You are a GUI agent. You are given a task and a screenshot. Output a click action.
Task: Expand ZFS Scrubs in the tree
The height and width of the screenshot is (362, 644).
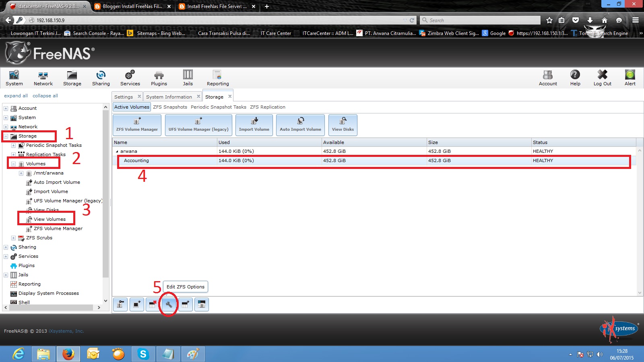point(14,238)
